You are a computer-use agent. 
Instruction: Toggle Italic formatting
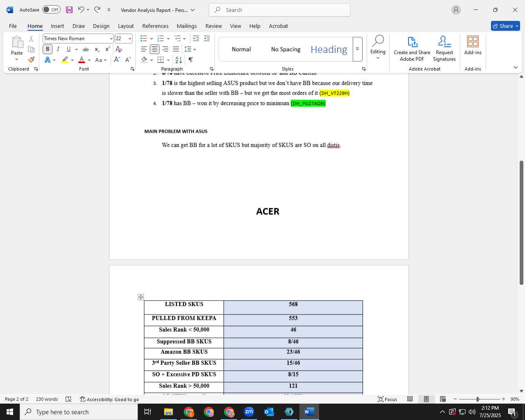click(58, 49)
